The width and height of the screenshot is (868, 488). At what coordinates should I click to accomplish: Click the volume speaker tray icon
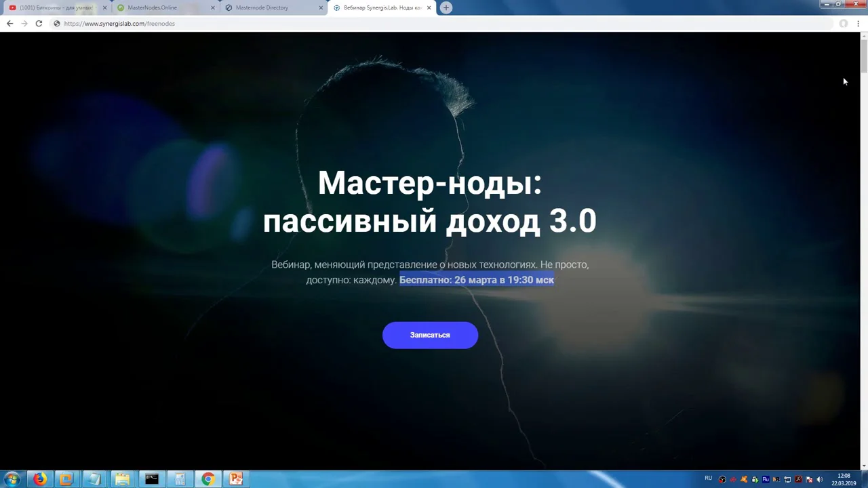820,480
